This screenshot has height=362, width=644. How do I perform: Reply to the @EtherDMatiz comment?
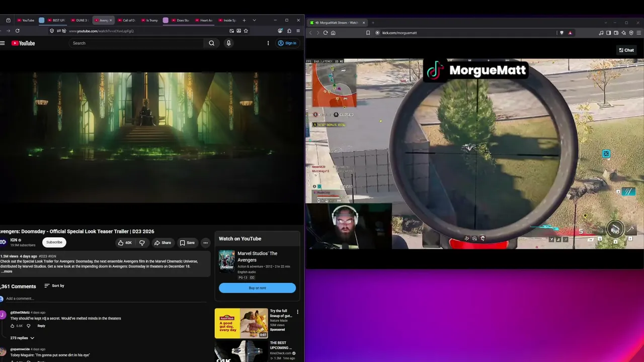point(41,326)
